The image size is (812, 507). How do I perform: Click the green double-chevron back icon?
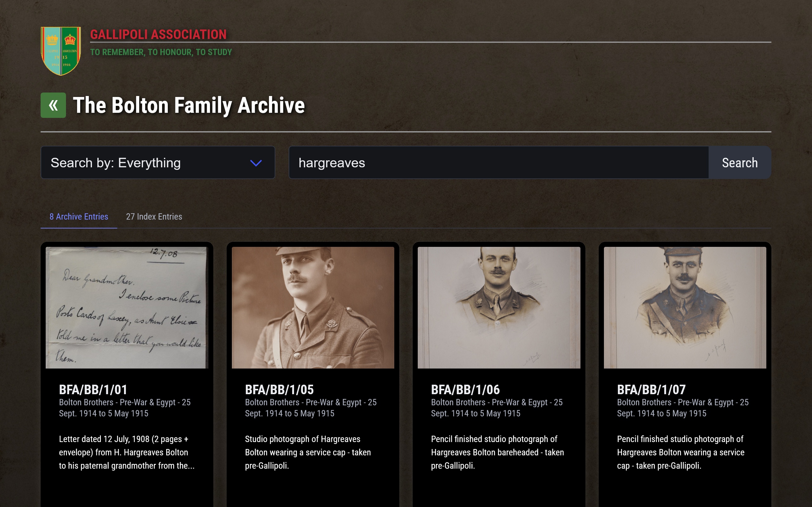53,105
